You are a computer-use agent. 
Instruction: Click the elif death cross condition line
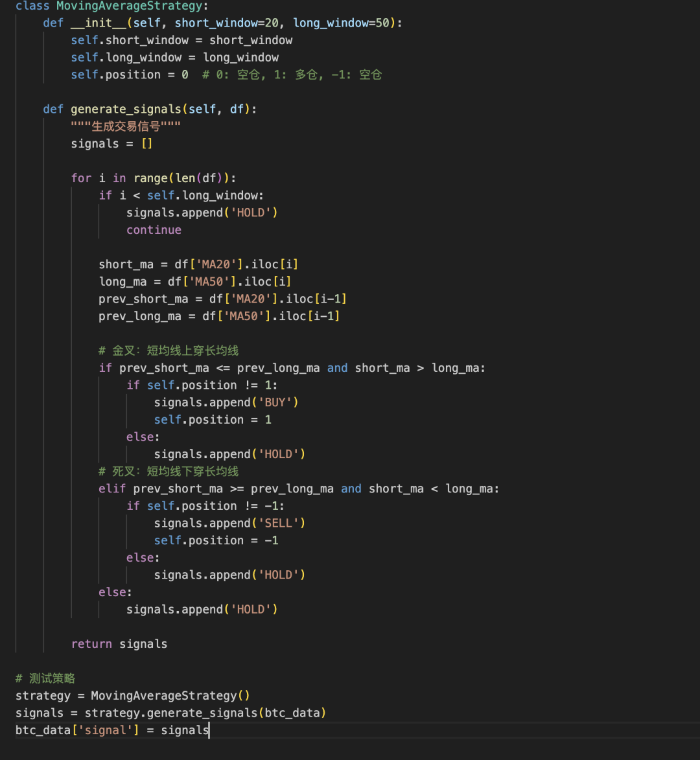[299, 489]
